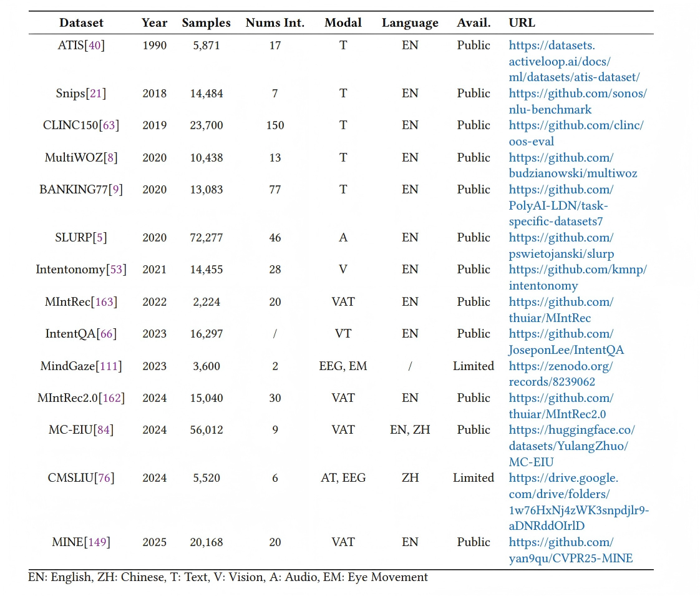Screen dimensions: 700x596
Task: Follow citation 111 next to MindGaze
Action: [109, 366]
